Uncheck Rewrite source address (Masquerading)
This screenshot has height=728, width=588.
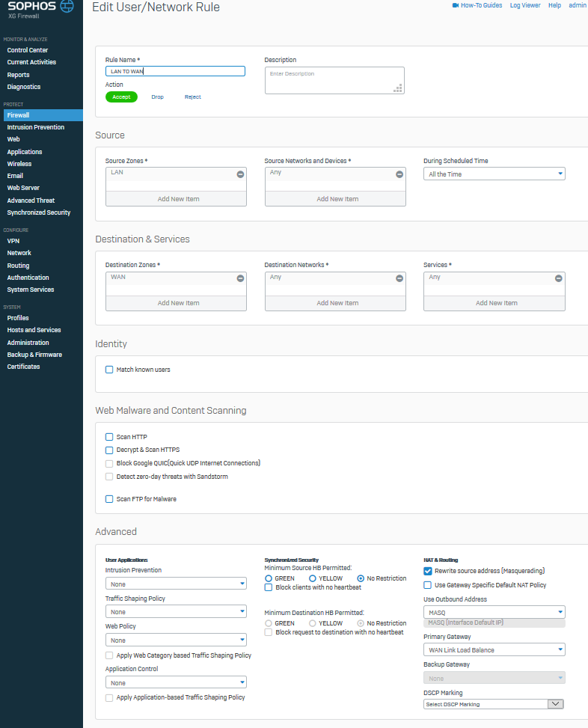tap(428, 571)
